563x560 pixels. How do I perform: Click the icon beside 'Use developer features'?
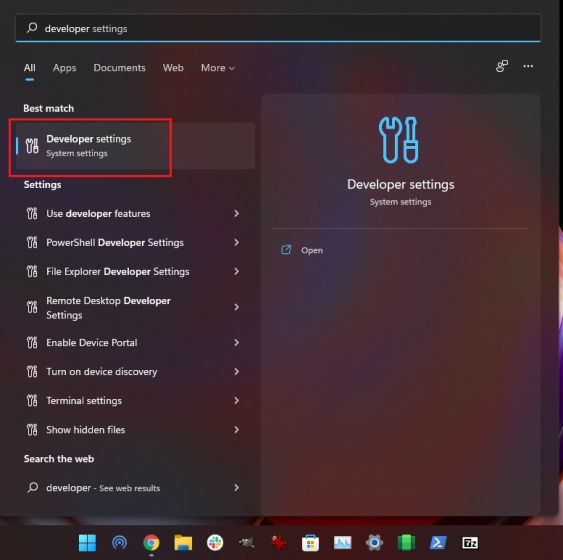pos(32,214)
